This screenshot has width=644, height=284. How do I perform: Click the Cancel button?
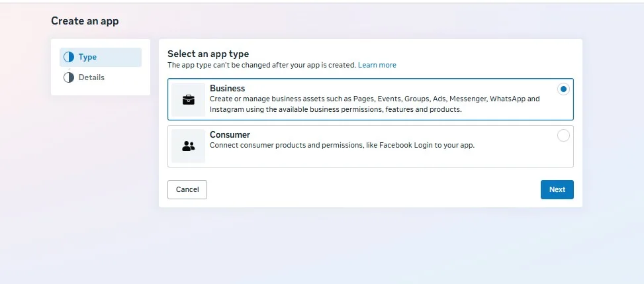187,189
